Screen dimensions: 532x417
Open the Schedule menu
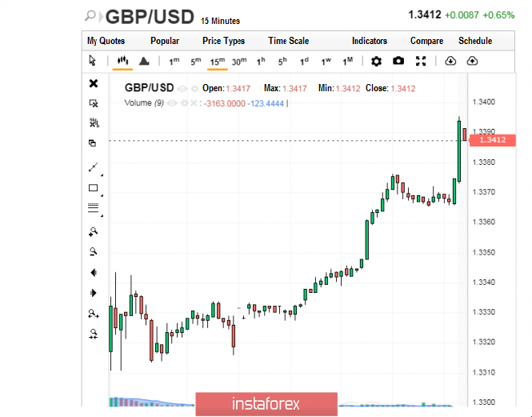(x=475, y=41)
